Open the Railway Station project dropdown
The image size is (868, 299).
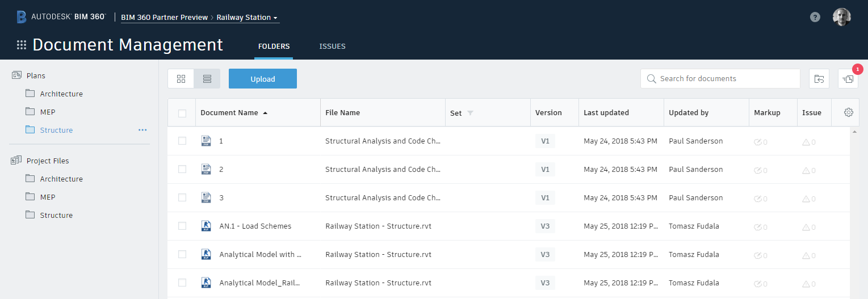point(248,18)
